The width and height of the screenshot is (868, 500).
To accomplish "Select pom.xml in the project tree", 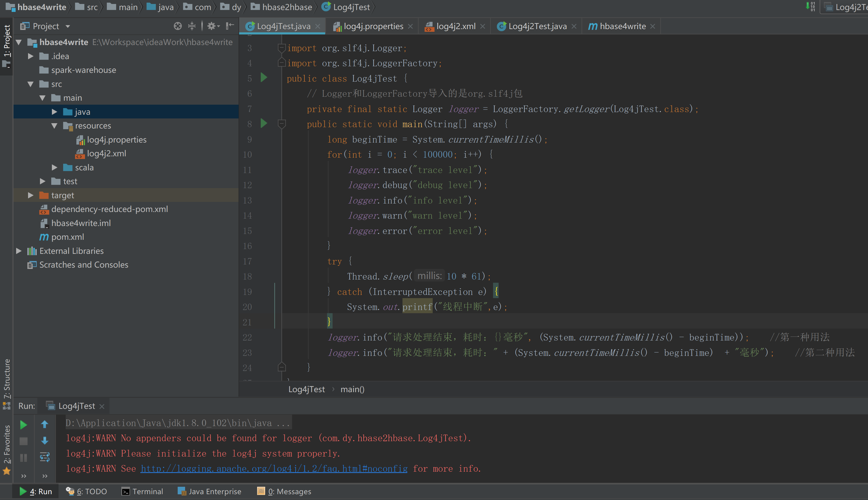I will click(x=67, y=237).
